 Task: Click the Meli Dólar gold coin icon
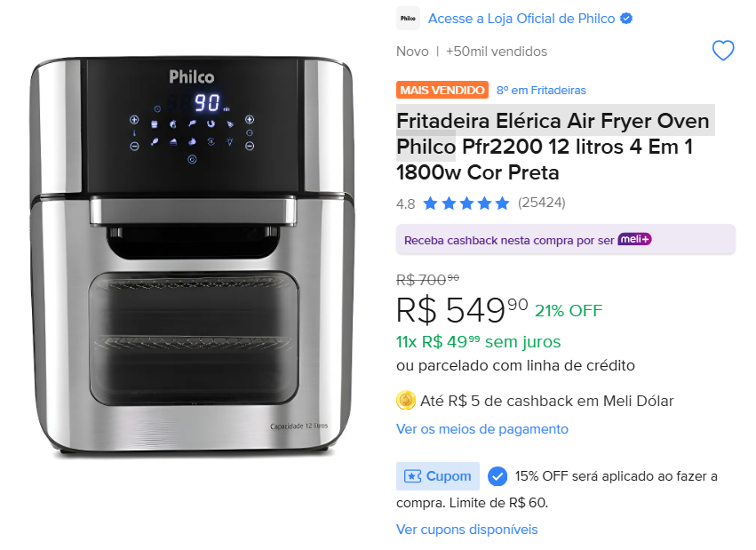pyautogui.click(x=406, y=401)
